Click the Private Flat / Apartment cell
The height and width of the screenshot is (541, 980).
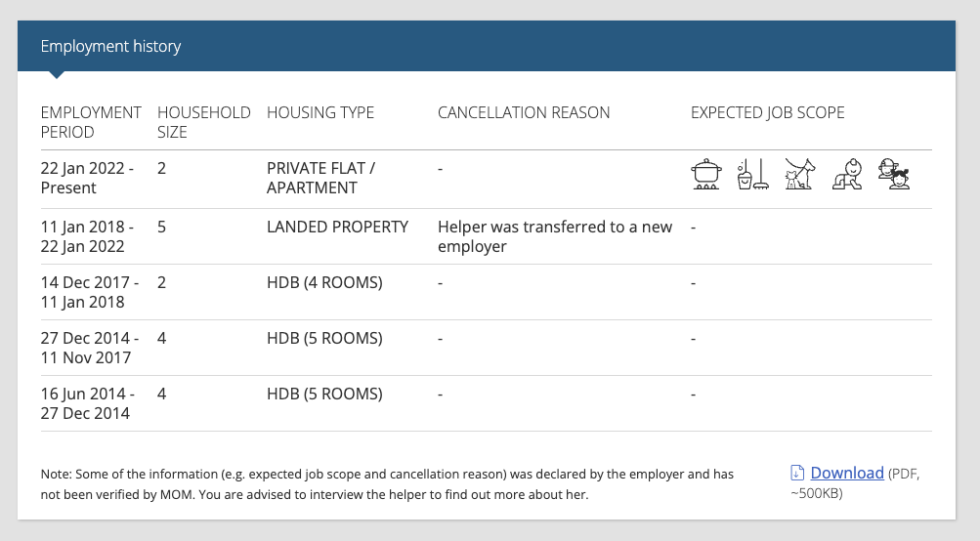click(x=320, y=178)
